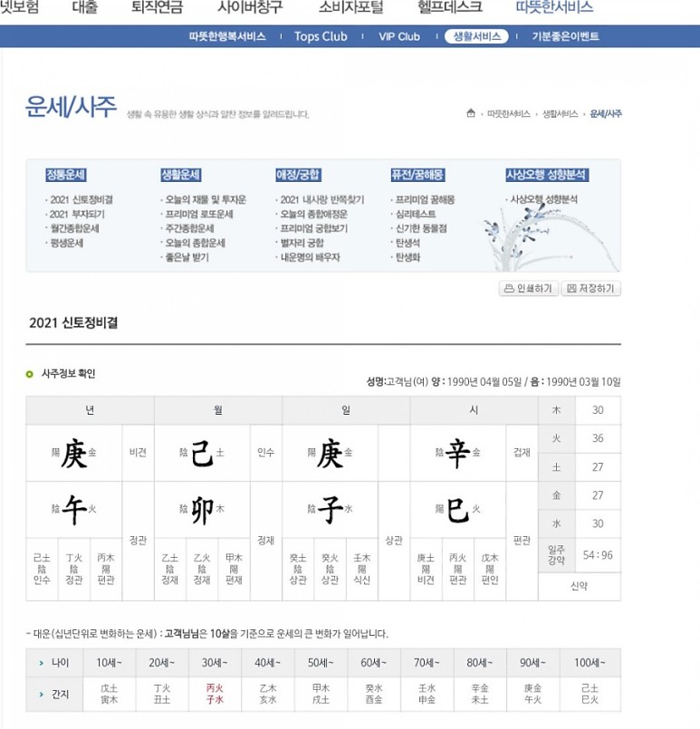Image resolution: width=700 pixels, height=729 pixels.
Task: Open the 신기한 동물점 link
Action: [x=421, y=229]
